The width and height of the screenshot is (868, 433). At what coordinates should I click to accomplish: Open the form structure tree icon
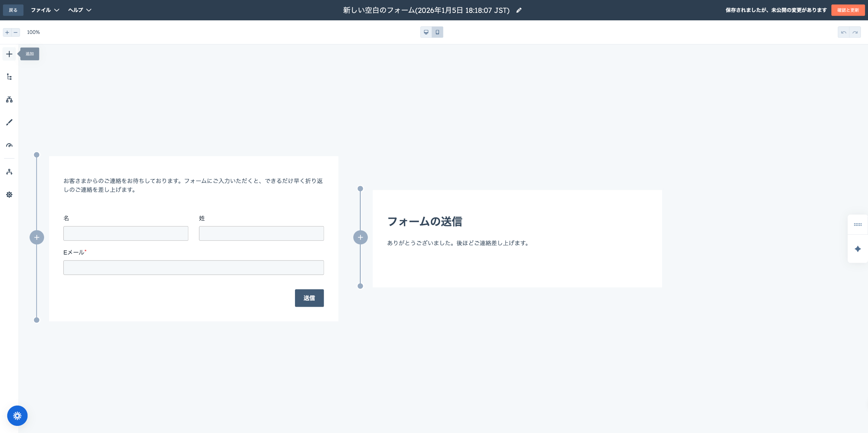click(9, 77)
